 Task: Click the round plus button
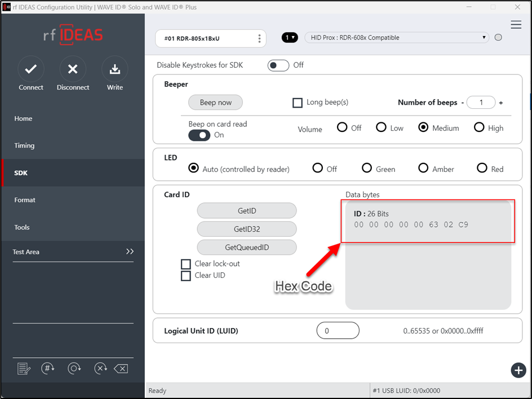tap(518, 370)
